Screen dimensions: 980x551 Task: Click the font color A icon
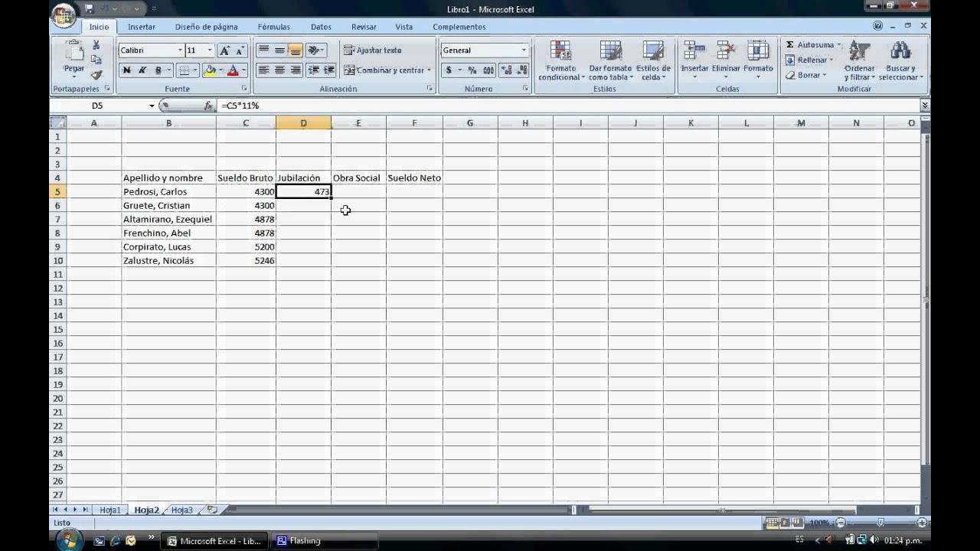pos(233,70)
